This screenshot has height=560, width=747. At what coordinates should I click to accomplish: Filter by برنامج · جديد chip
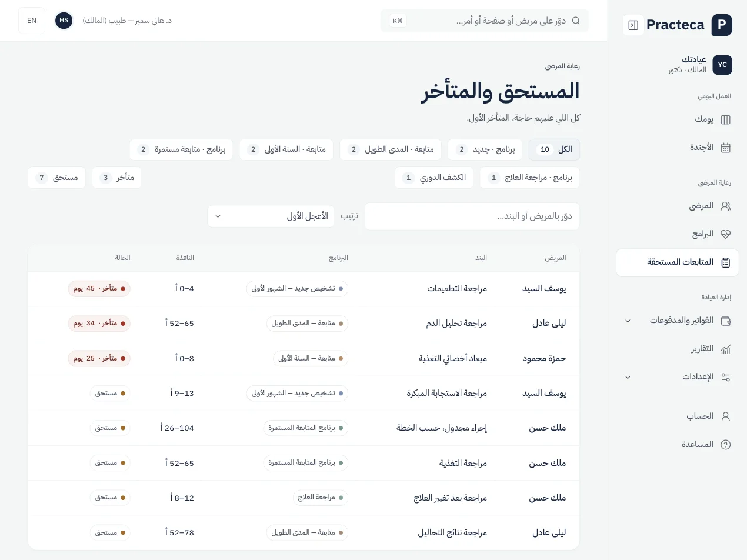pos(485,149)
